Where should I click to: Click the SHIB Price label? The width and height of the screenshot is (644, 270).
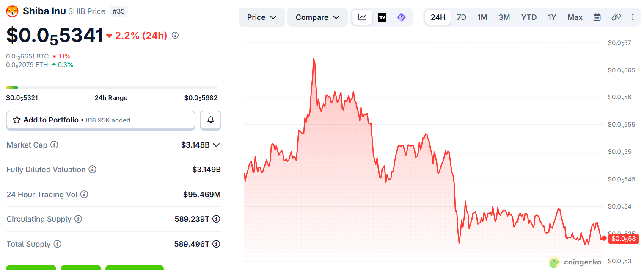coord(87,11)
